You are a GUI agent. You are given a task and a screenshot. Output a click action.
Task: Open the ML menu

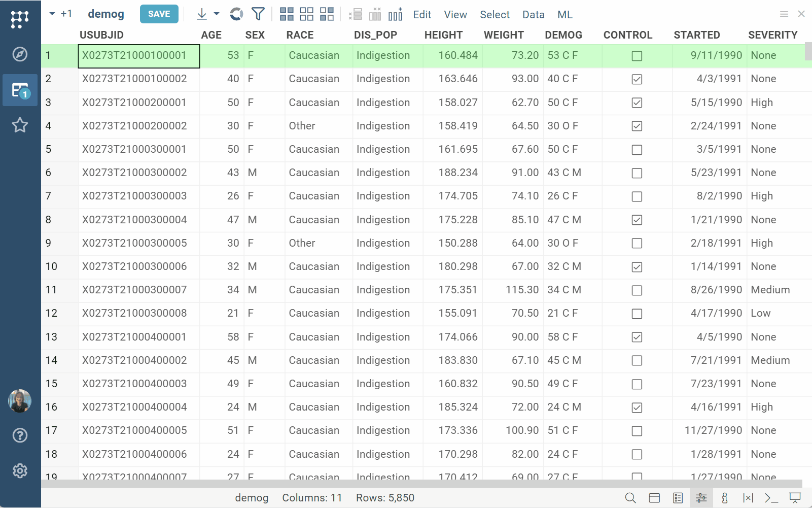tap(564, 15)
